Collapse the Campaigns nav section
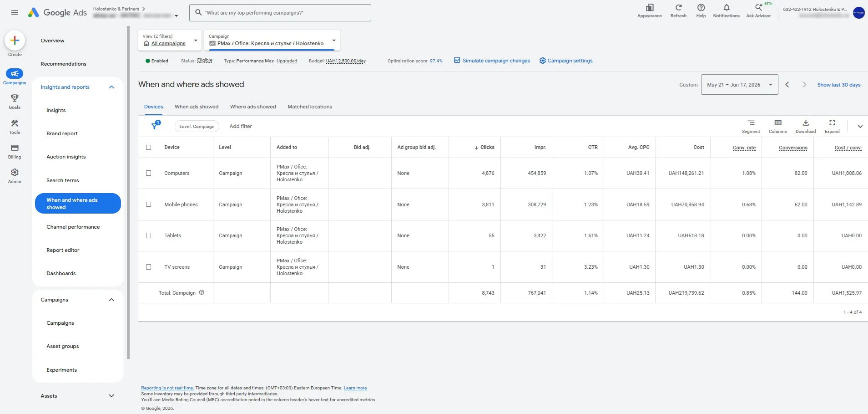868x414 pixels. [x=111, y=300]
